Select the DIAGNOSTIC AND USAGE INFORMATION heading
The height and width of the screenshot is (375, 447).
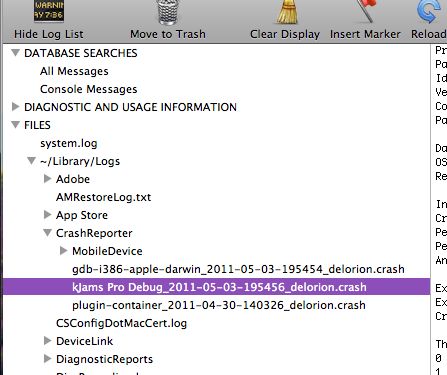click(x=130, y=107)
